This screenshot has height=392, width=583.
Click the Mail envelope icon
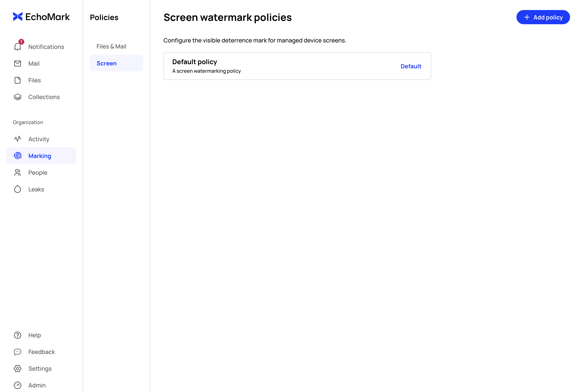coord(18,64)
